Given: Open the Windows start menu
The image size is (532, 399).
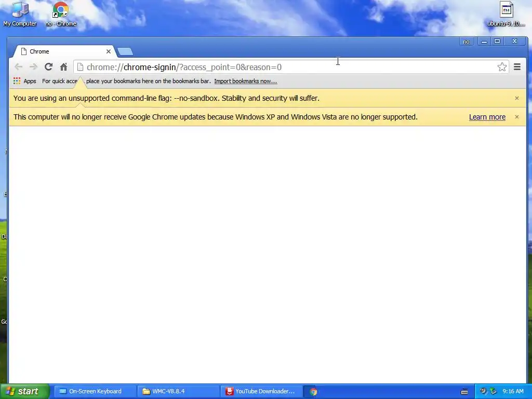Looking at the screenshot, I should (24, 391).
